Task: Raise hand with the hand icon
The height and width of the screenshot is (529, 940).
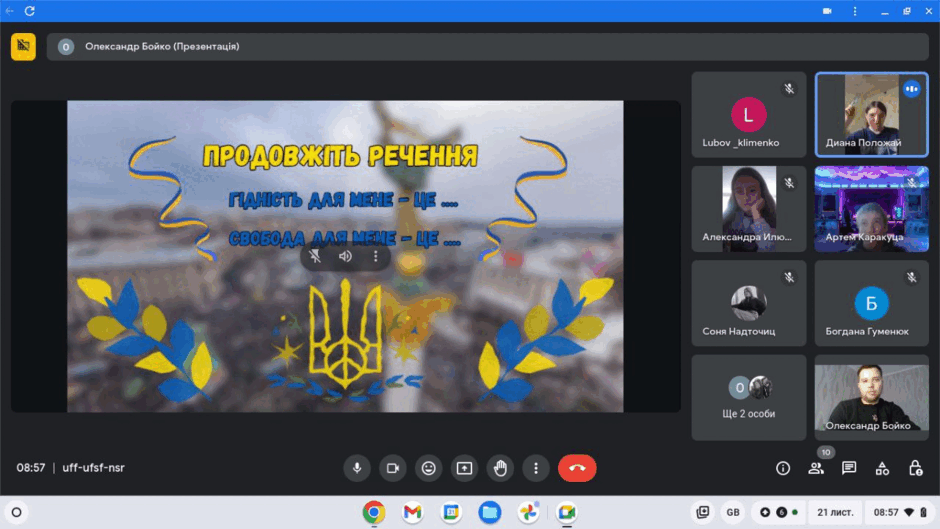Action: coord(500,468)
